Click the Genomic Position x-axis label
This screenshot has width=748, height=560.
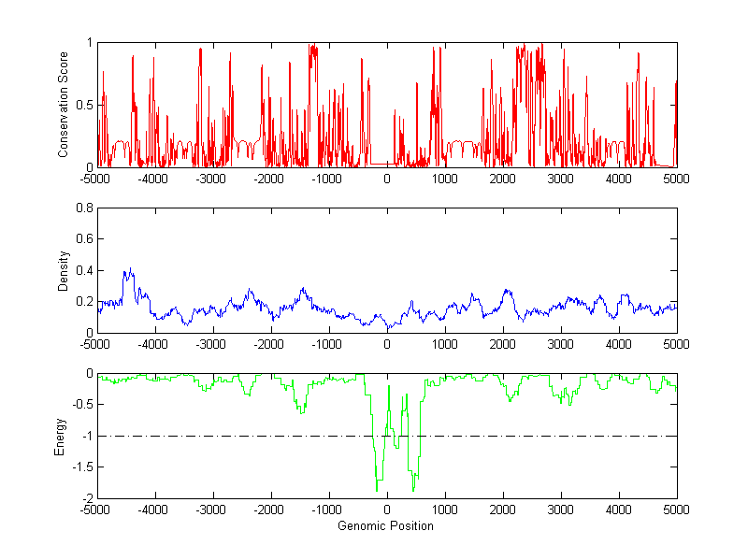[x=387, y=525]
